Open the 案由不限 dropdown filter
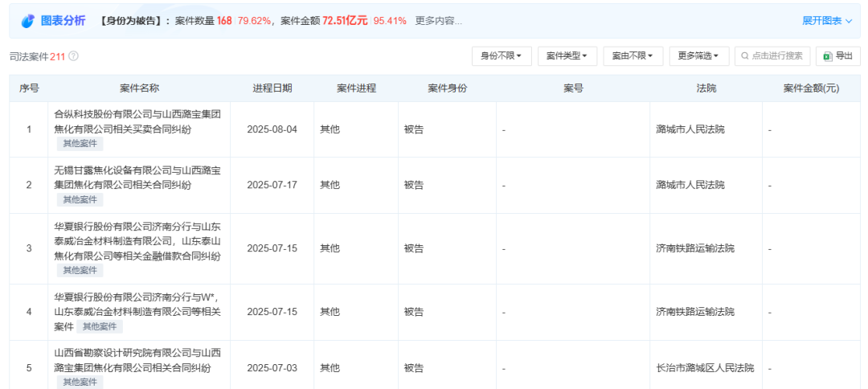The image size is (868, 389). [633, 56]
